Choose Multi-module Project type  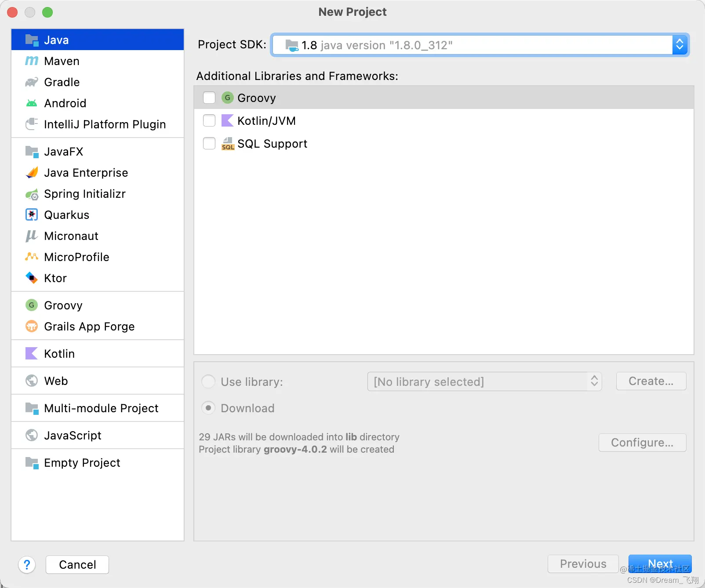(x=98, y=408)
